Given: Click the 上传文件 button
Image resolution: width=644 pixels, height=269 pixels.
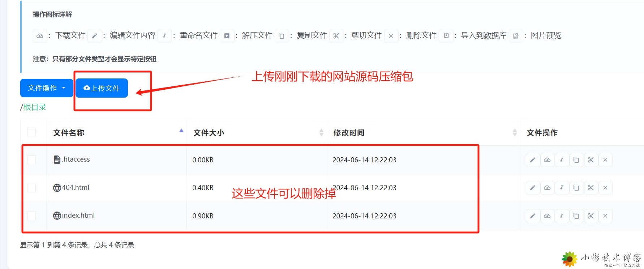Looking at the screenshot, I should [102, 88].
